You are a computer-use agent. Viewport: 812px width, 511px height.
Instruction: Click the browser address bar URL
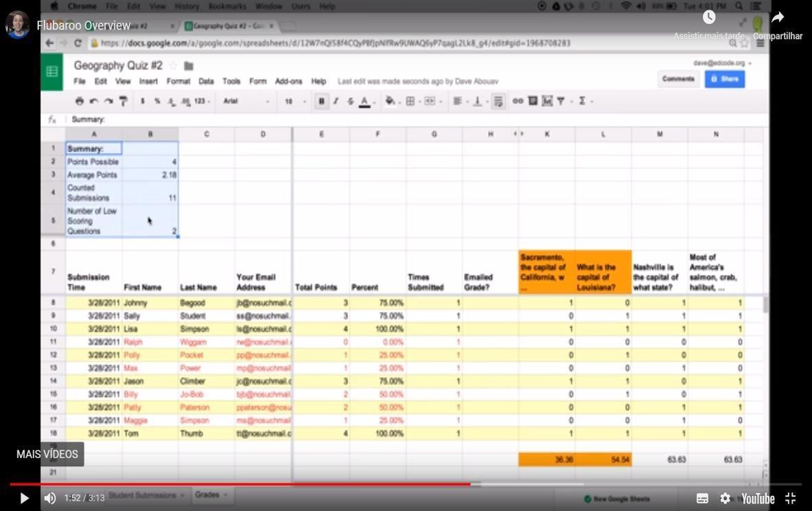point(335,43)
